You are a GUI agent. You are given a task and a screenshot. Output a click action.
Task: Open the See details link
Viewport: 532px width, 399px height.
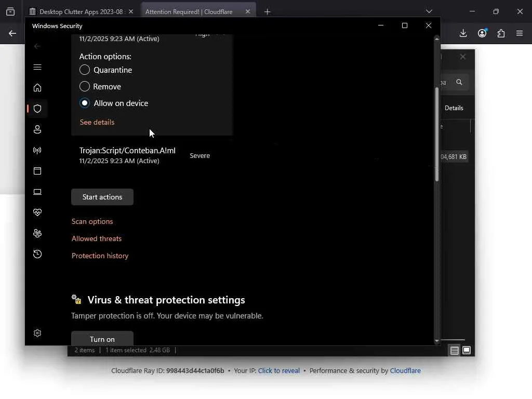tap(97, 122)
